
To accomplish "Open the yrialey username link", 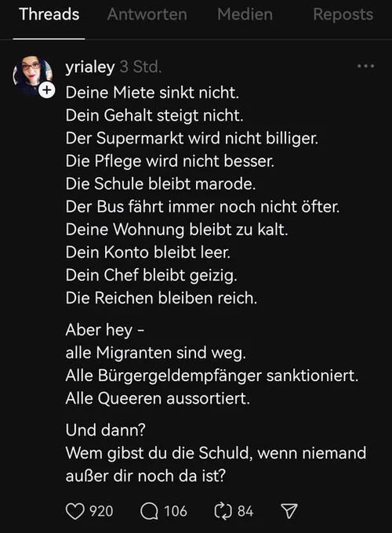I will [x=90, y=67].
